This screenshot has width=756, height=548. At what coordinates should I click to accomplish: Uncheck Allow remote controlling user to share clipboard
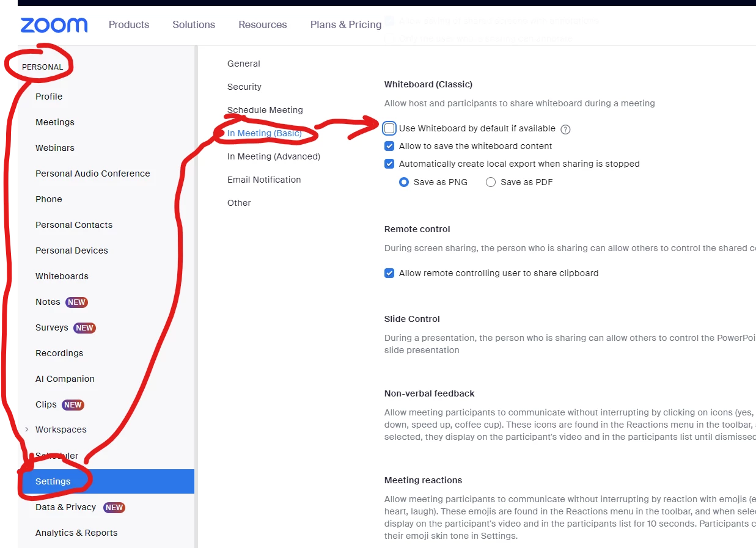[389, 273]
